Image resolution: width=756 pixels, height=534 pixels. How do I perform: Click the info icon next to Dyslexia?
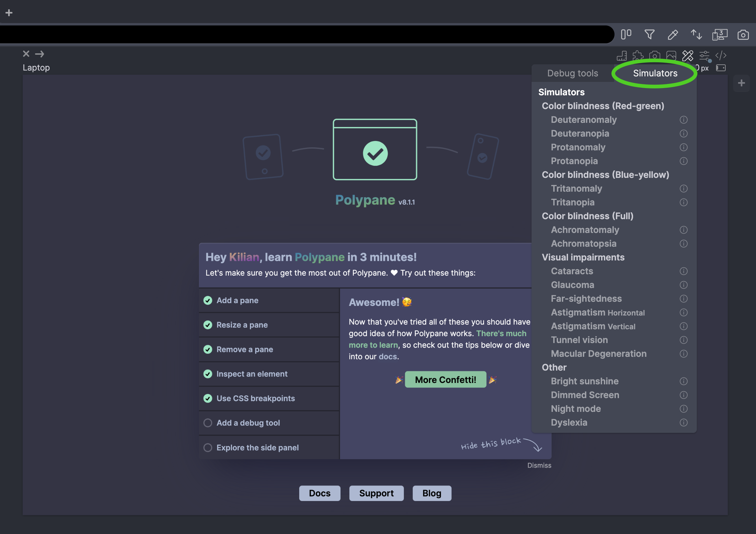click(684, 423)
